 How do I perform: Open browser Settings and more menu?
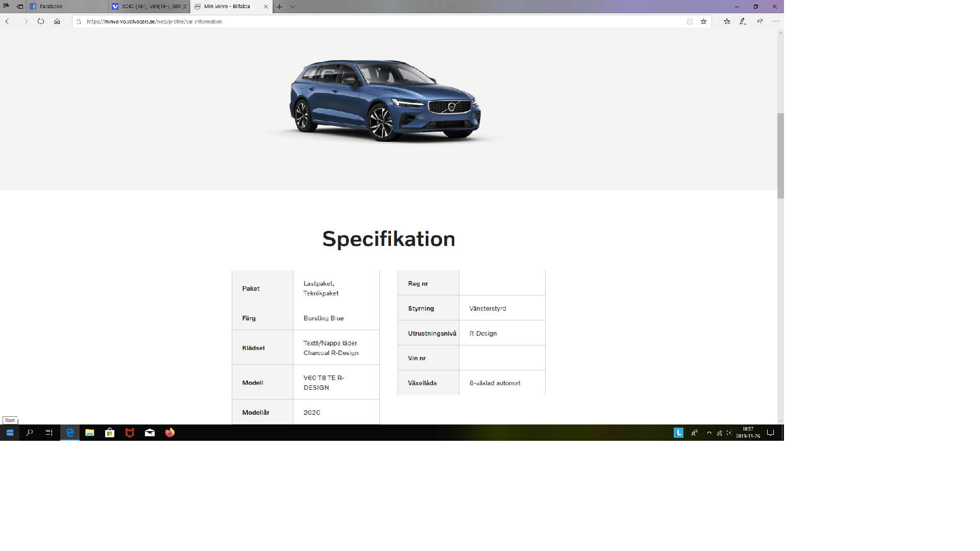776,21
